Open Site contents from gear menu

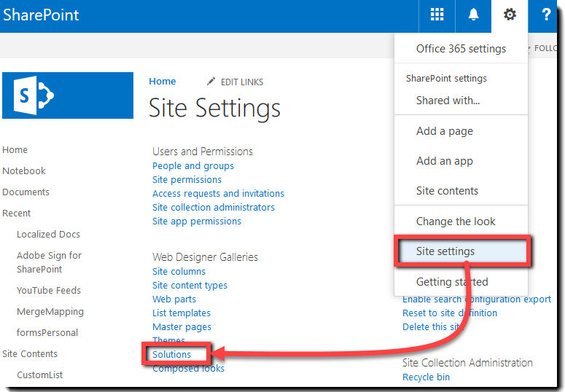[x=447, y=191]
